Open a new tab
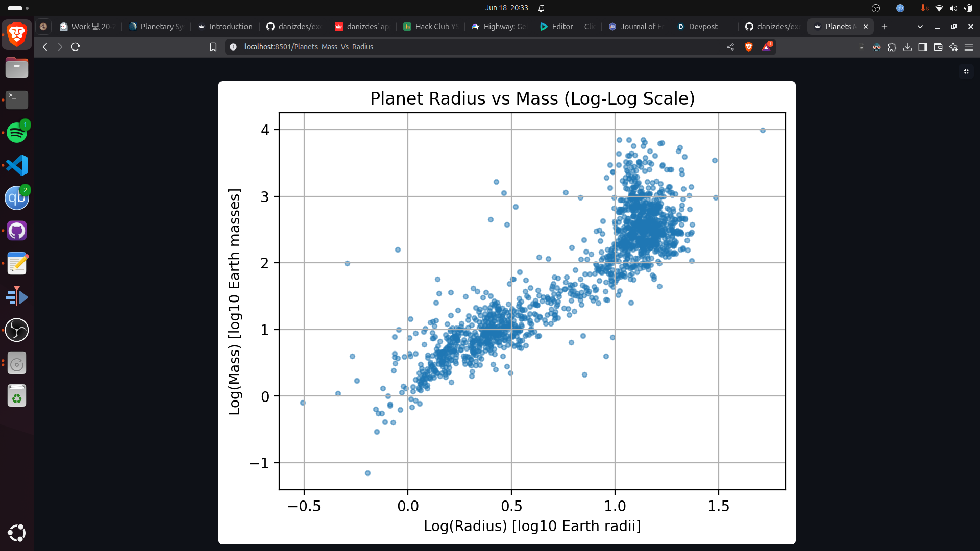The height and width of the screenshot is (551, 980). 885,27
